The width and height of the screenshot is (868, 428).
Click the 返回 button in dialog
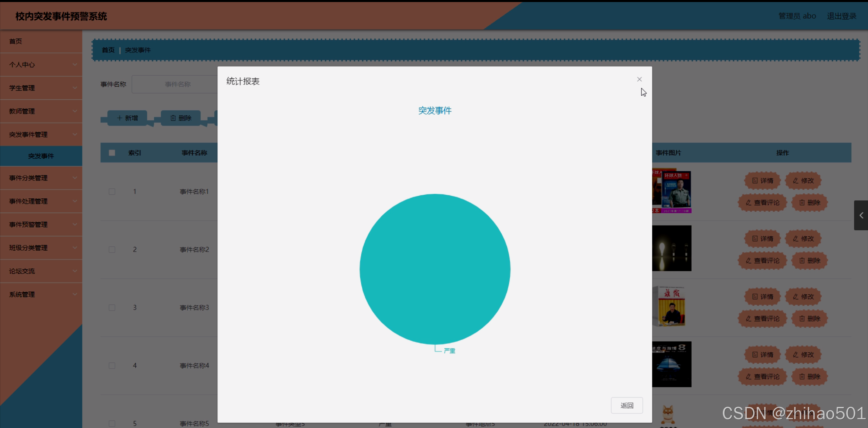626,405
